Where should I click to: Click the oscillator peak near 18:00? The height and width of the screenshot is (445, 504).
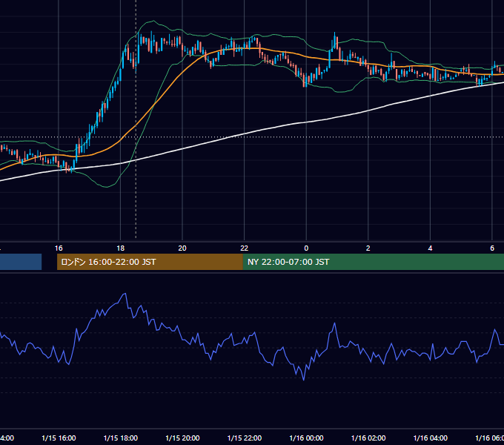pos(125,294)
